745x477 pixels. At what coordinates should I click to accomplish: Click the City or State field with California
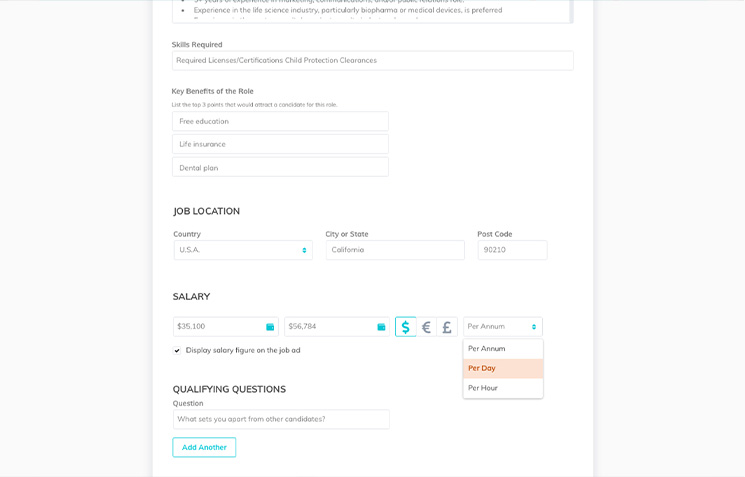click(395, 250)
